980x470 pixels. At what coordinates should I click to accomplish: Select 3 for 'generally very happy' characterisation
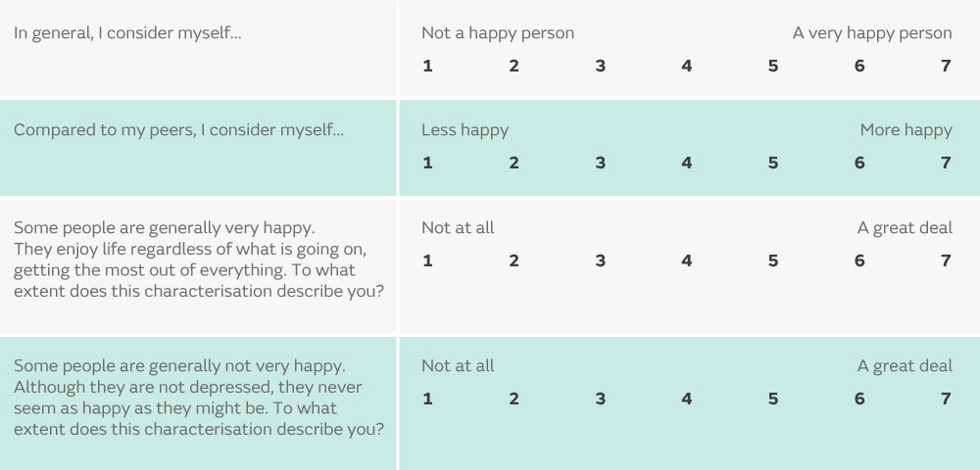click(600, 260)
